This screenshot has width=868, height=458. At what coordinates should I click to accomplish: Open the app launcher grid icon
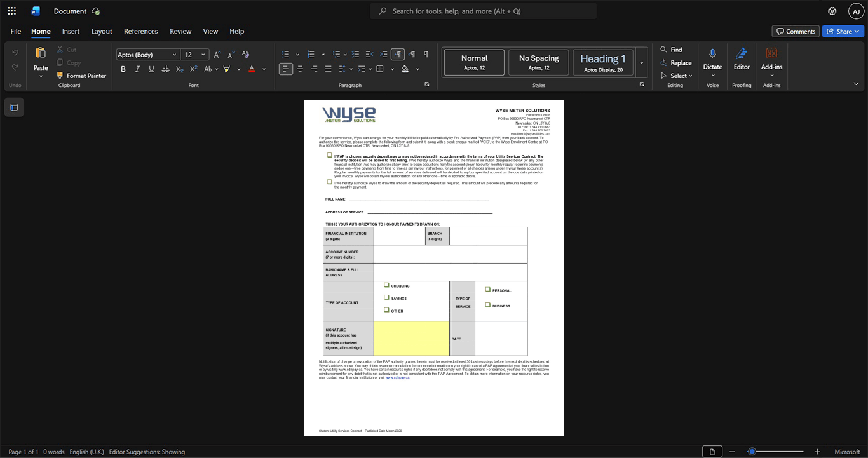[11, 11]
